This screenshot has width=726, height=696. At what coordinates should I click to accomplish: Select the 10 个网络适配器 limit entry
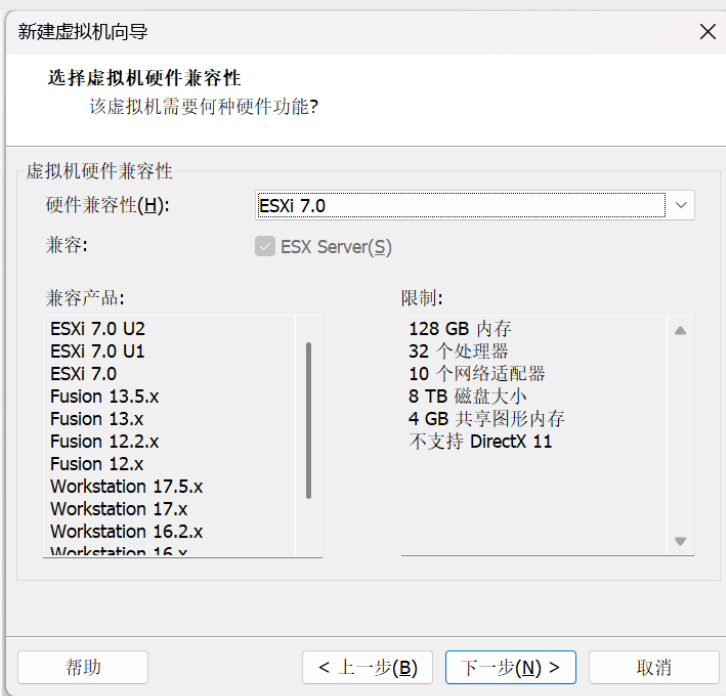tap(477, 374)
